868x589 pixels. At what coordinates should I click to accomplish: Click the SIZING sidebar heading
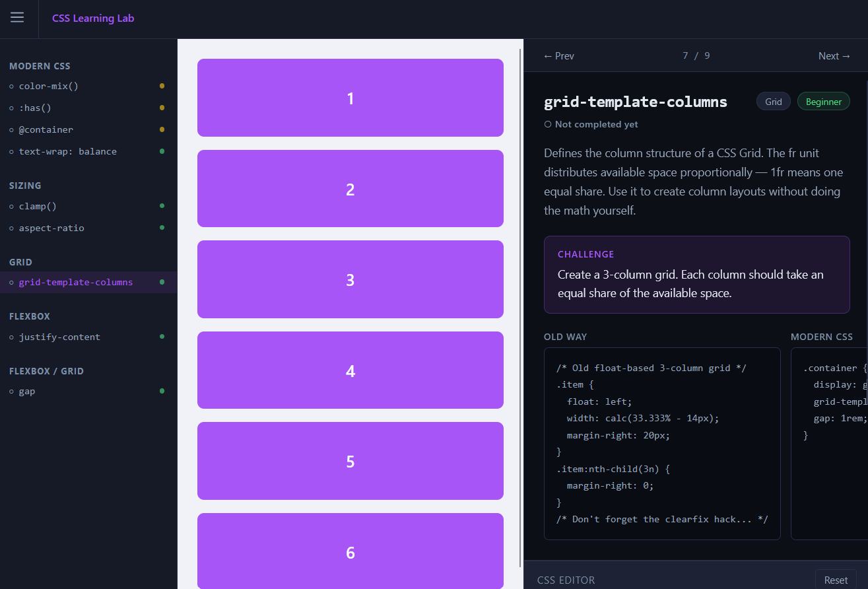[25, 186]
